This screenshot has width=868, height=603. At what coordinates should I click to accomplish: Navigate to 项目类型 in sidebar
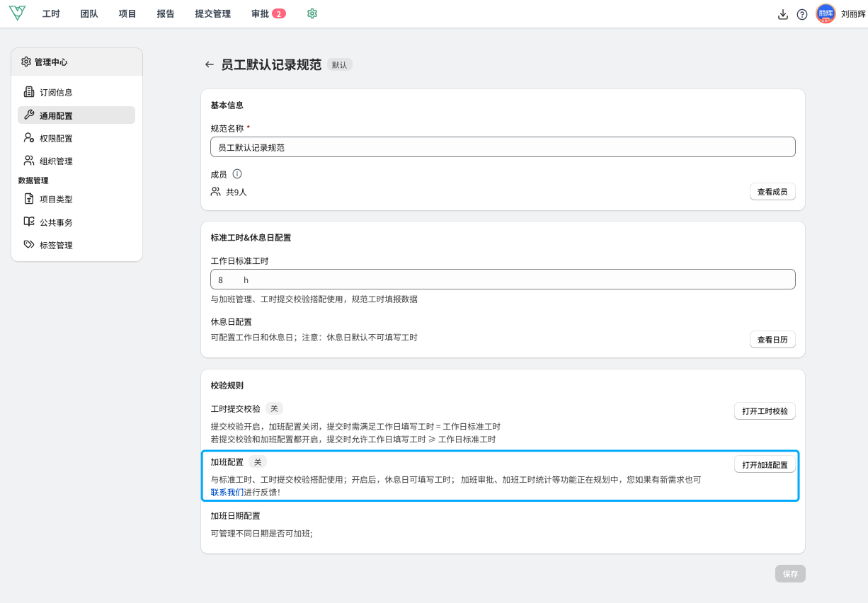56,200
